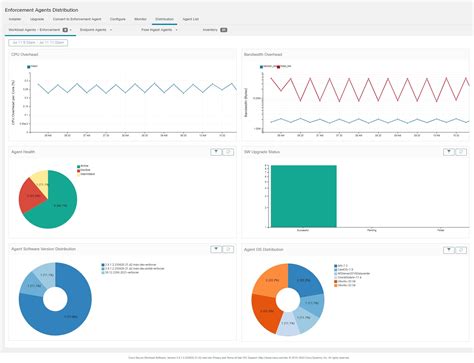Expand the Endpoint Agents dropdown
Screen dimensions: 474x363
click(x=96, y=30)
